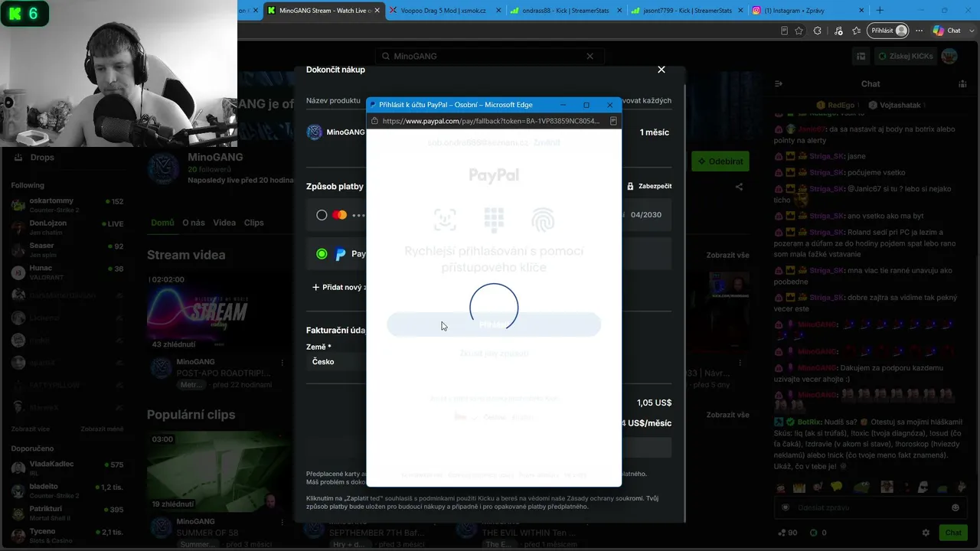Open VladaKadlec recommended channel
This screenshot has width=980, height=551.
point(67,468)
